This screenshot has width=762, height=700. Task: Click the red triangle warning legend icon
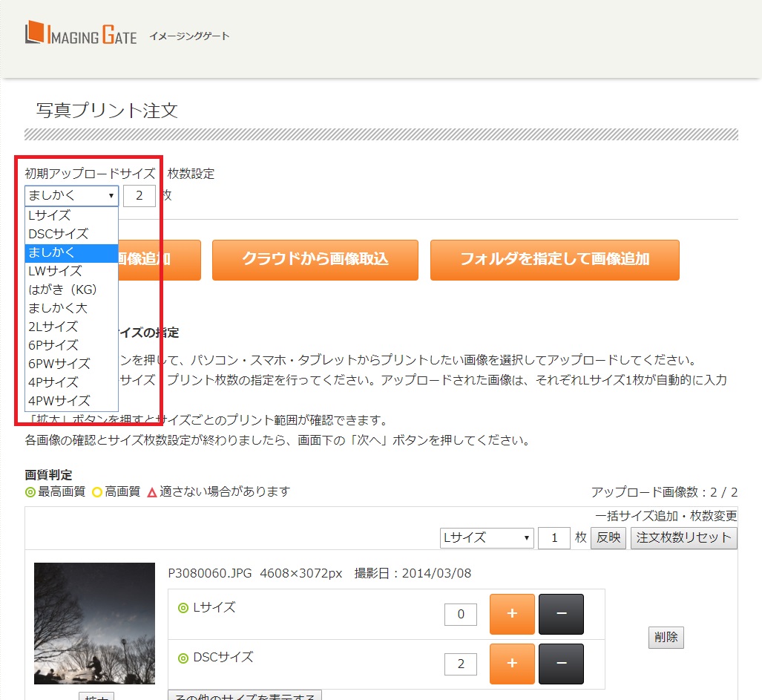click(x=151, y=492)
